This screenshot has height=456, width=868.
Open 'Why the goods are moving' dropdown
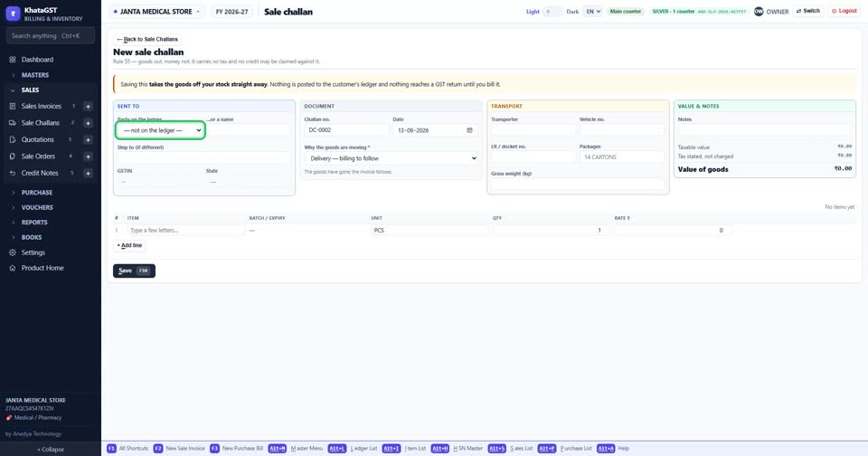(391, 158)
